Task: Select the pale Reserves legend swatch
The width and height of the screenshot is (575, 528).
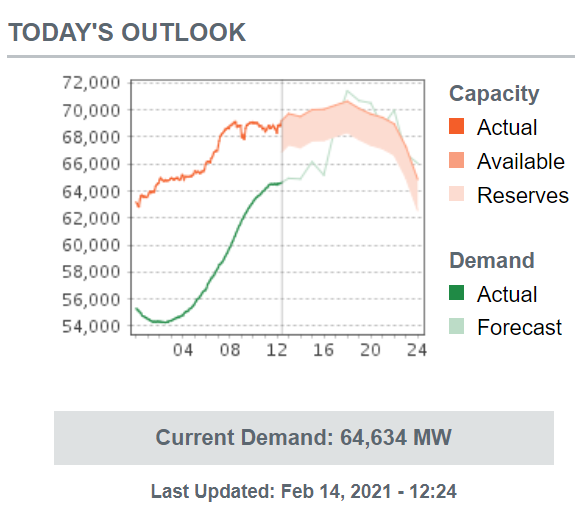Action: pos(456,194)
